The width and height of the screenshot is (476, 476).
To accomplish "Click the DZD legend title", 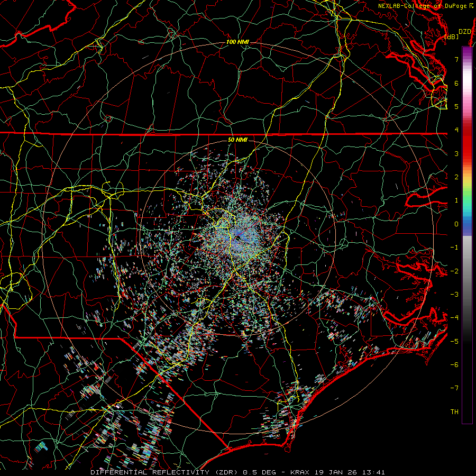I will 464,32.
